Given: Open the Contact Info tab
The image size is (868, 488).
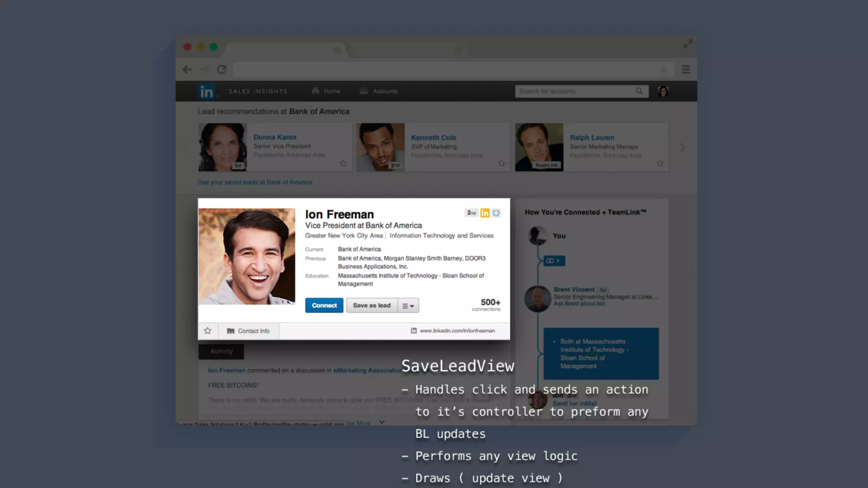Looking at the screenshot, I should (x=248, y=331).
